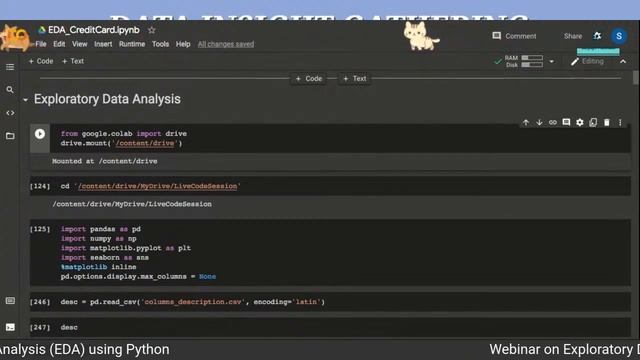Copy link to cell icon
The width and height of the screenshot is (640, 360).
click(x=553, y=122)
